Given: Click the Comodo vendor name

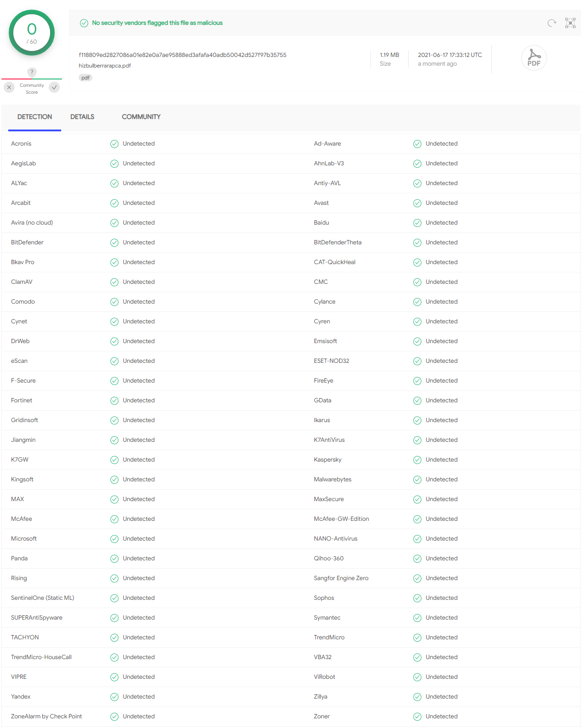Looking at the screenshot, I should pos(23,302).
